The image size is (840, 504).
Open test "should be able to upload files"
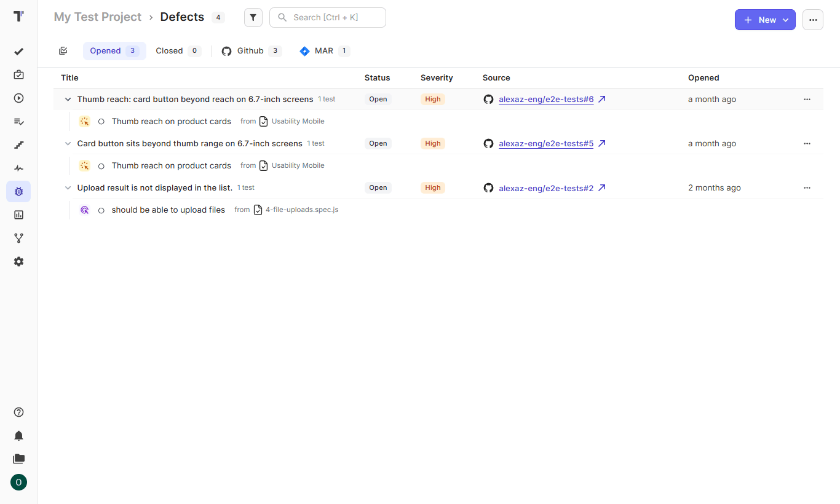(x=168, y=210)
